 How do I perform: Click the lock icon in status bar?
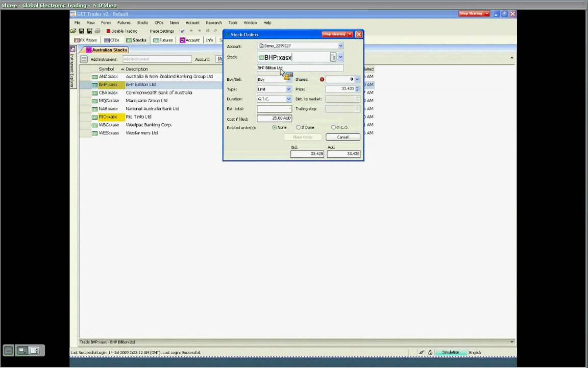point(430,353)
